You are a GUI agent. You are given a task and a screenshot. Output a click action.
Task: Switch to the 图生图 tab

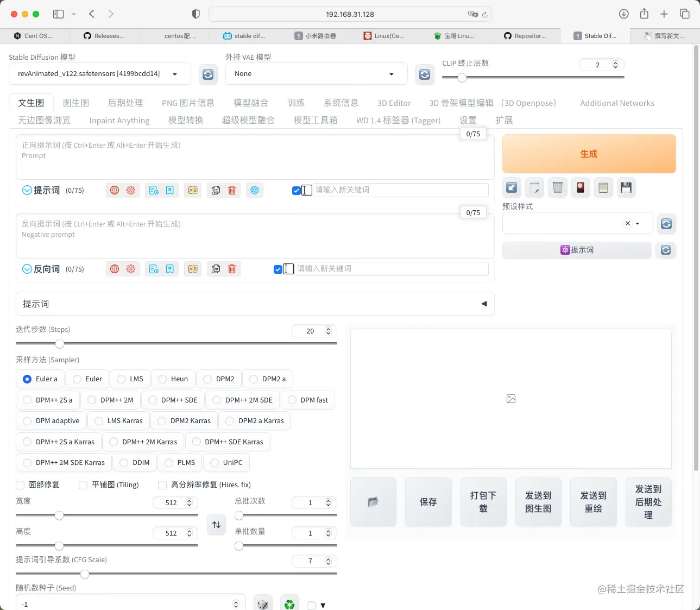[x=76, y=103]
